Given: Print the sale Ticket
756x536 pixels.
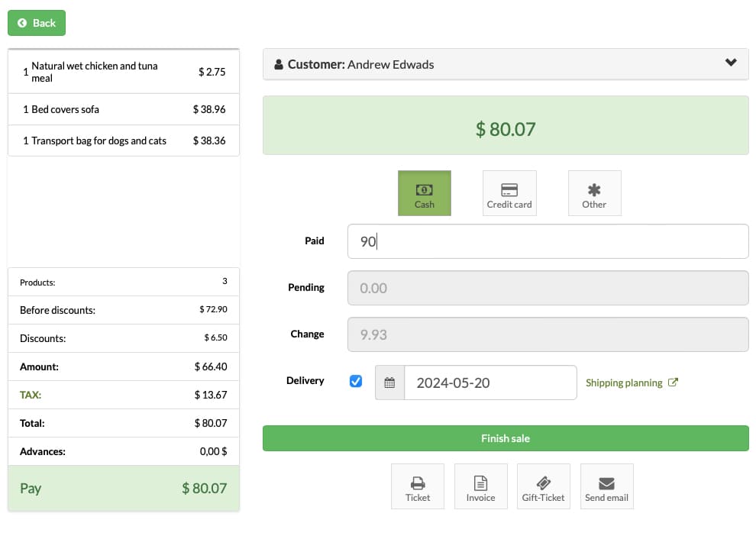Looking at the screenshot, I should [418, 486].
